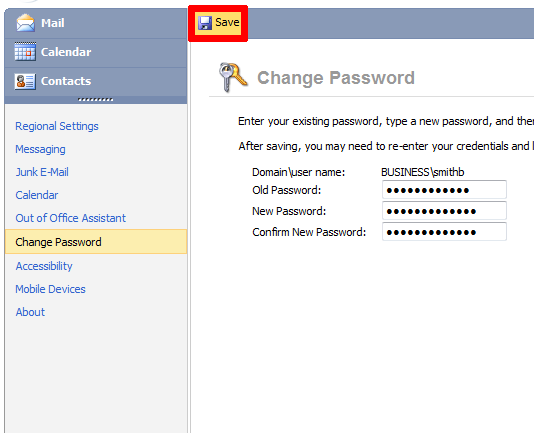Grab the dotted navigation pane splitter handle

[x=95, y=99]
